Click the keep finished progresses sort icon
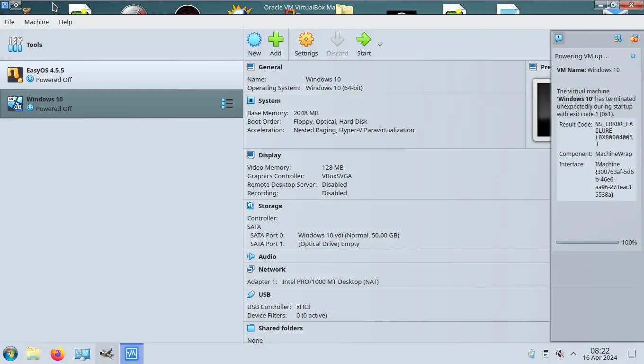Screen dimensions: 644x364 tap(618, 38)
